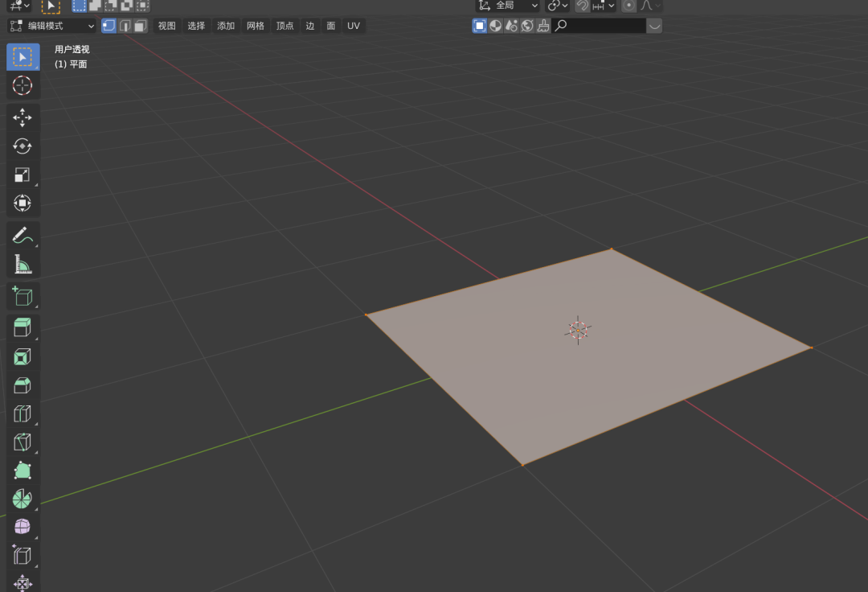Toggle the snap magnet button
Screen dimensions: 868x592
coord(583,6)
